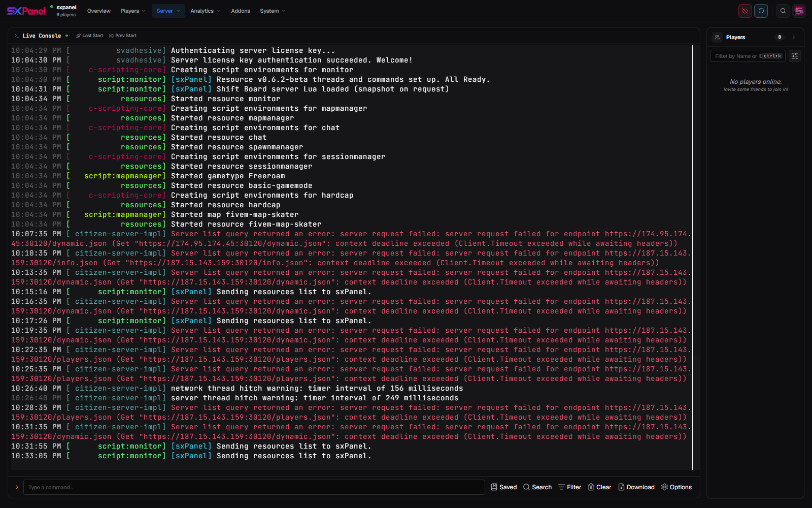Image resolution: width=812 pixels, height=508 pixels.
Task: Open the Server dropdown menu
Action: pyautogui.click(x=168, y=11)
